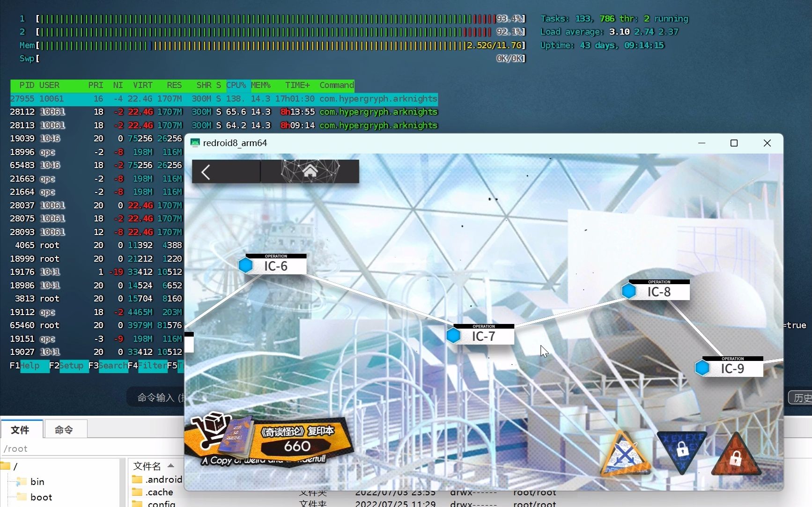Image resolution: width=812 pixels, height=507 pixels.
Task: Click the 660 currency counter
Action: click(297, 447)
